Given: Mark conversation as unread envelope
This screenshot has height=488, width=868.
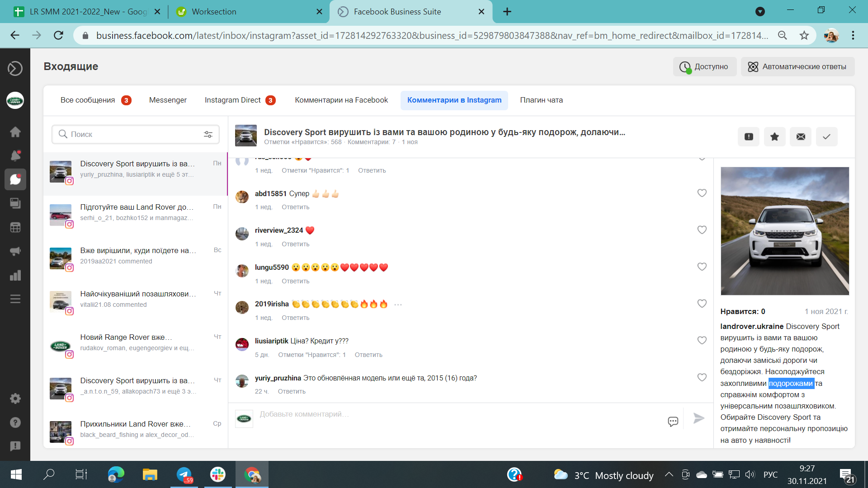Looking at the screenshot, I should pos(801,136).
